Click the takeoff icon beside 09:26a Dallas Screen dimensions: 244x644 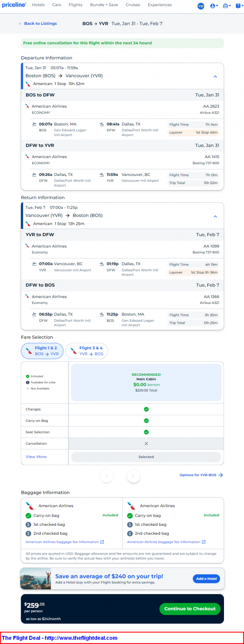click(x=35, y=174)
